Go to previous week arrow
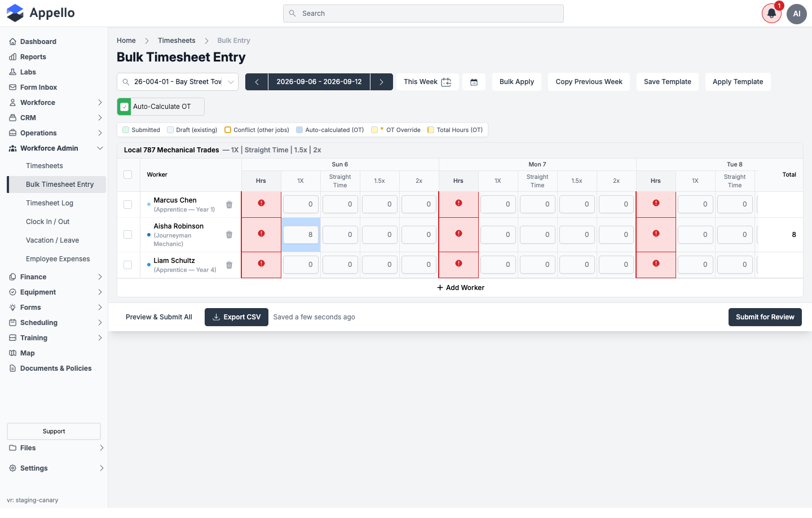 [257, 82]
